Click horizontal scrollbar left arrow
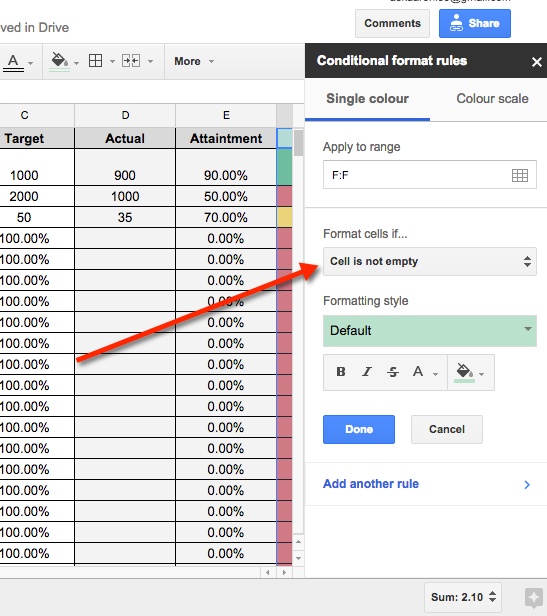Image resolution: width=547 pixels, height=616 pixels. [268, 572]
